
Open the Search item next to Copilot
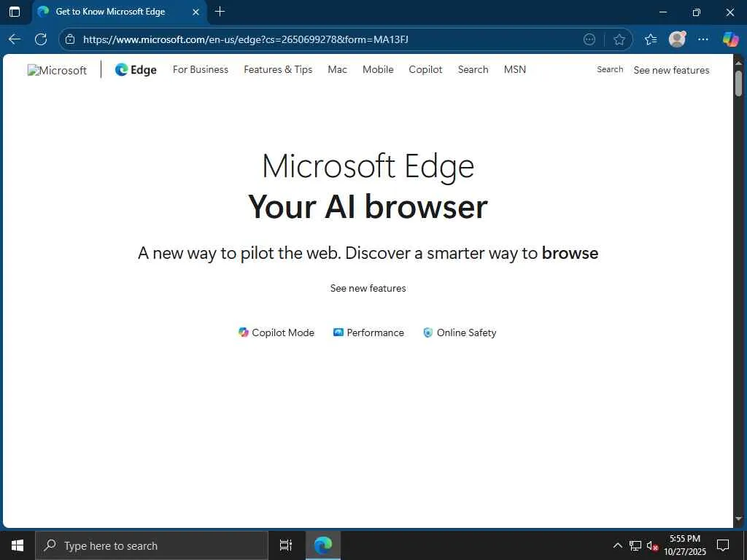pyautogui.click(x=473, y=69)
